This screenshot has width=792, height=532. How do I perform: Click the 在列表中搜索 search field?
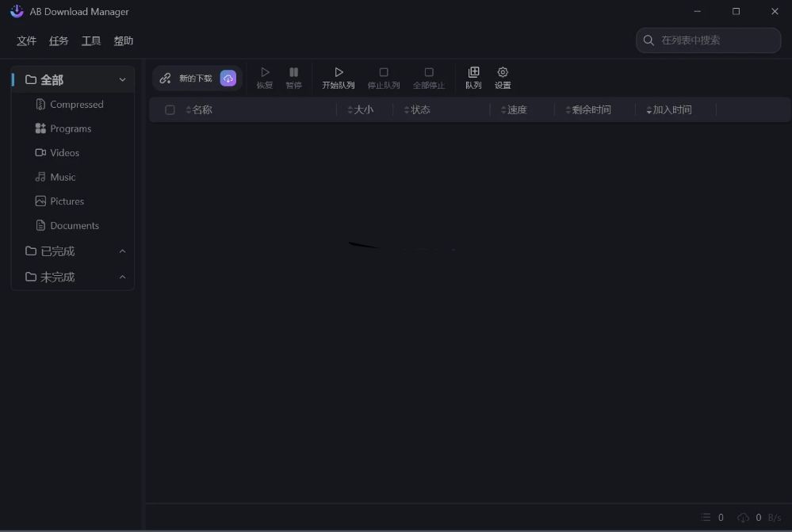pos(708,40)
